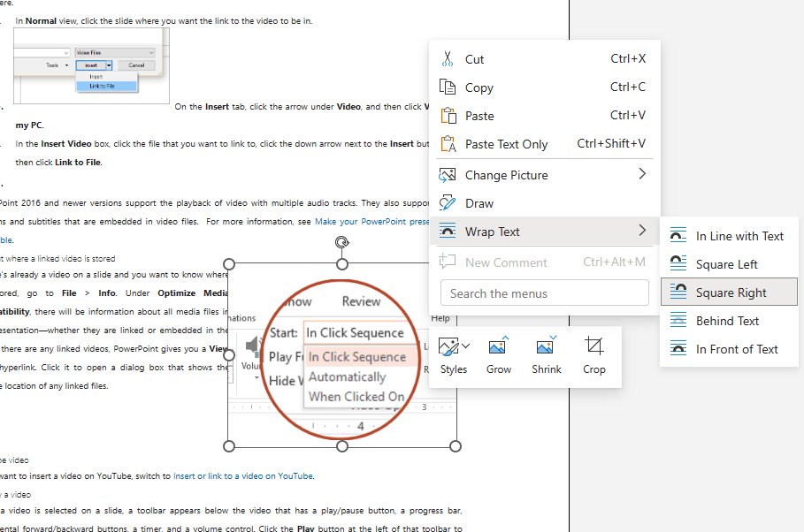The height and width of the screenshot is (532, 804).
Task: Click the In Line with Text icon
Action: tap(678, 236)
